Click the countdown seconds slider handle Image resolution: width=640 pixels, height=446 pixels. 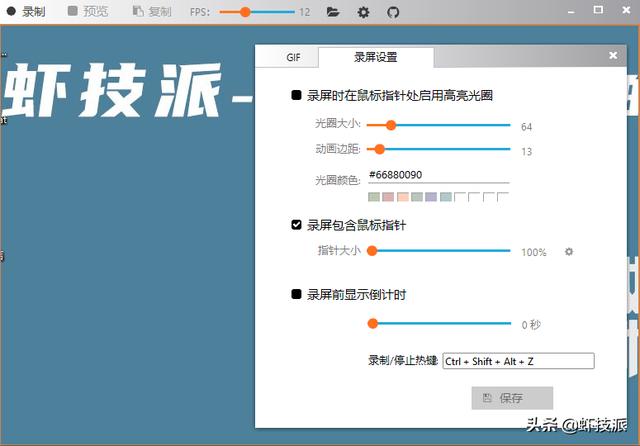click(373, 324)
